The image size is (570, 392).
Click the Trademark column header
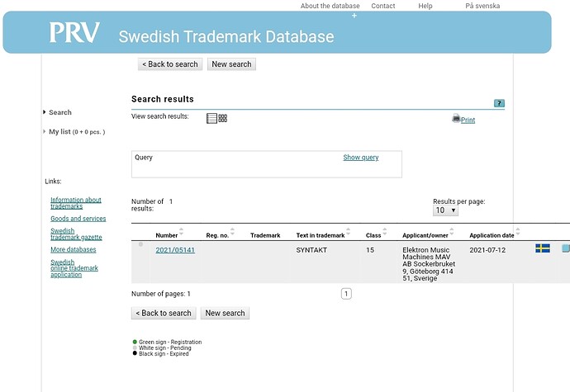click(265, 235)
